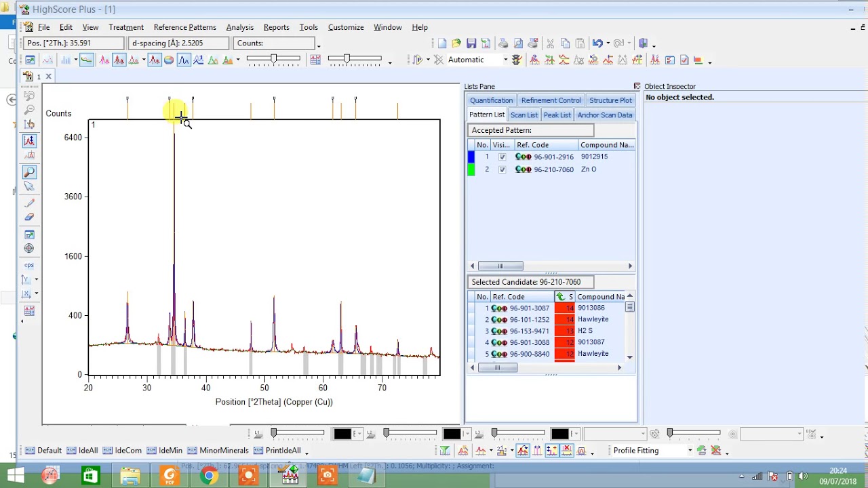The height and width of the screenshot is (488, 868).
Task: Click the Compound Name header in Accepted Pattern list
Action: [x=607, y=145]
